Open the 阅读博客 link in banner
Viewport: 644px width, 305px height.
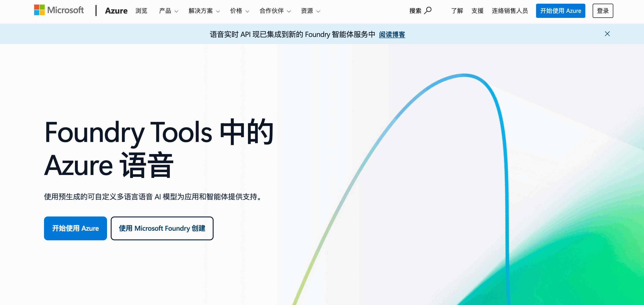pos(392,34)
